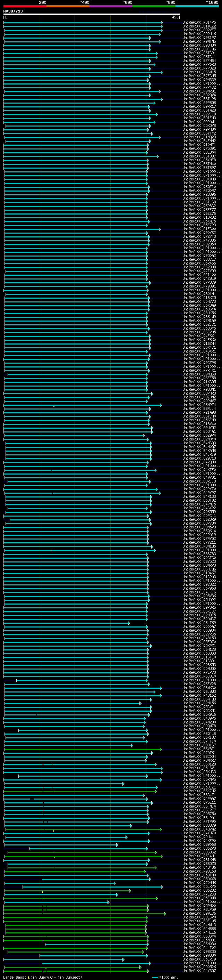Open hit UniRef100_Q9SIP7
Viewport: 222px width, 980px height.
tap(199, 38)
